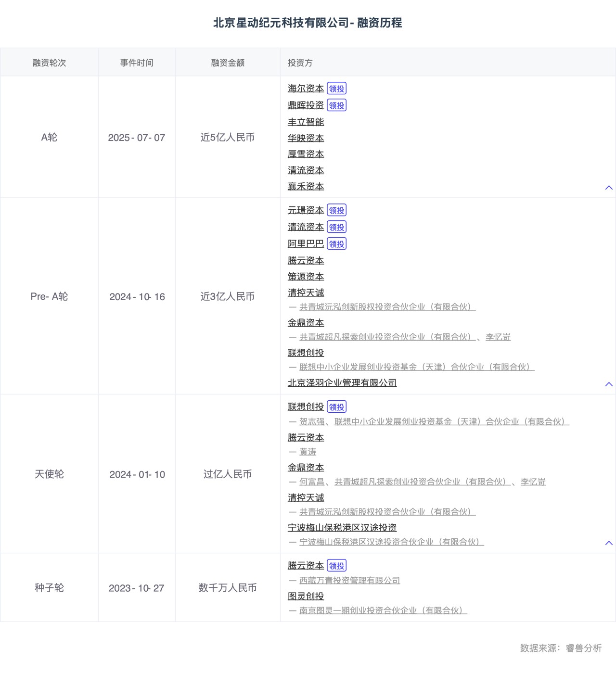616x673 pixels.
Task: Open 联想中小企业发展基金 link in 天使轮 row
Action: point(452,422)
